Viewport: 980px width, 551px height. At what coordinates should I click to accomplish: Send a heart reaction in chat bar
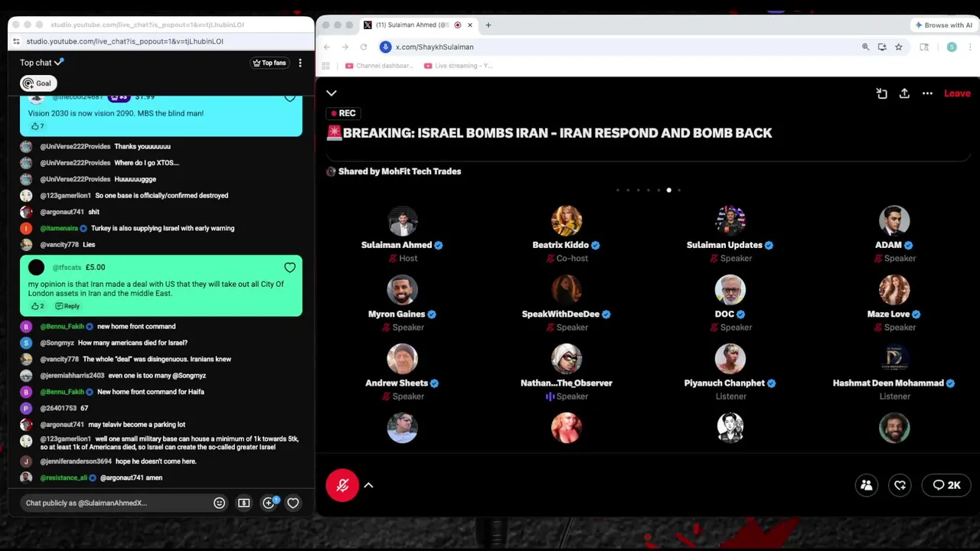(x=293, y=503)
